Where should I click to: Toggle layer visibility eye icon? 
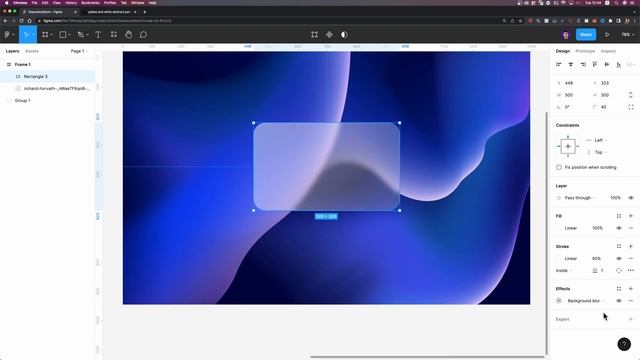pyautogui.click(x=631, y=198)
